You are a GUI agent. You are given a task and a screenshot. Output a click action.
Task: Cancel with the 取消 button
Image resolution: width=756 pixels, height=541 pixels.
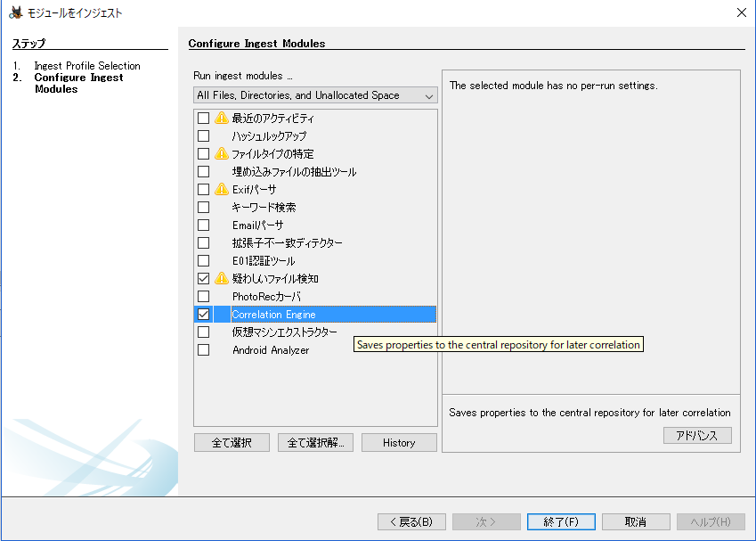(636, 521)
